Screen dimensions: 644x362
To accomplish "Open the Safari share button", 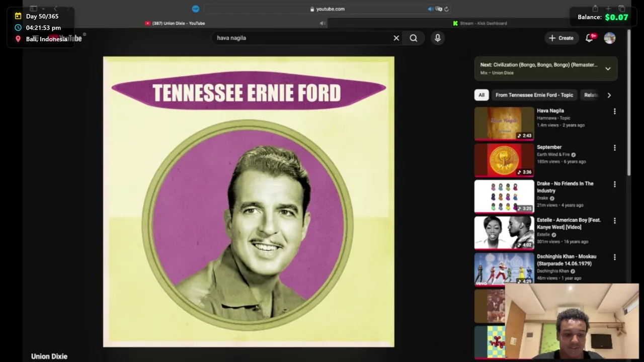I will 595,9.
